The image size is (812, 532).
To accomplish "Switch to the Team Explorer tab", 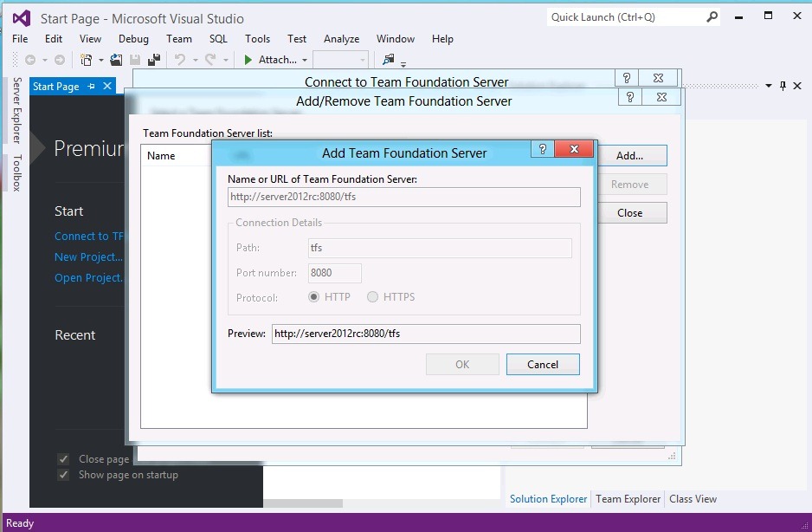I will pyautogui.click(x=628, y=499).
